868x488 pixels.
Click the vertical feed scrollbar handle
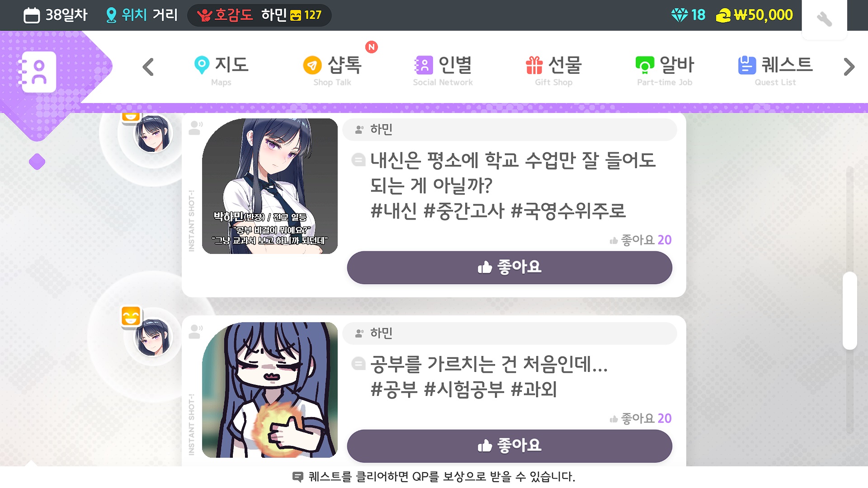(x=850, y=310)
